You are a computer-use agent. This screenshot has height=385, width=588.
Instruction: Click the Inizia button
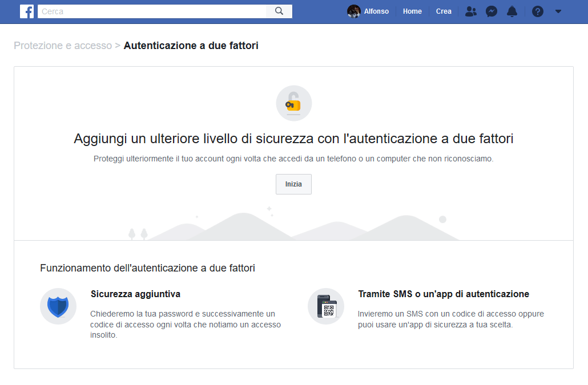[293, 184]
